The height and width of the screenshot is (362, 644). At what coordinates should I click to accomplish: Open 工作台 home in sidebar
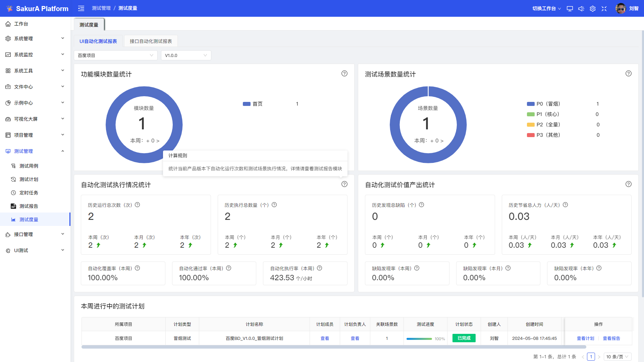[35, 24]
